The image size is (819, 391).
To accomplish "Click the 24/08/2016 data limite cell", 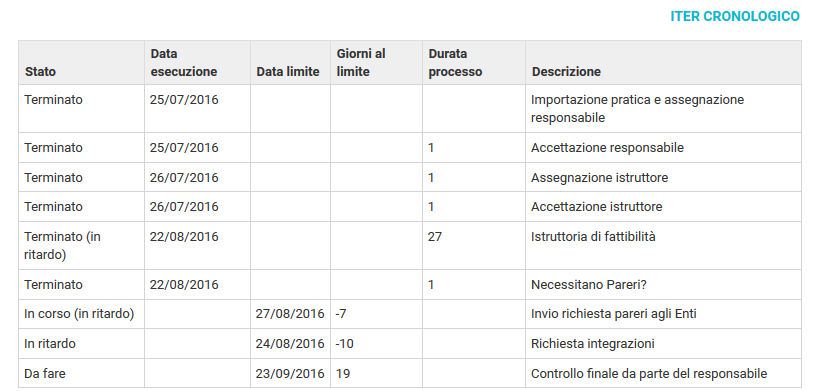I will coord(290,344).
